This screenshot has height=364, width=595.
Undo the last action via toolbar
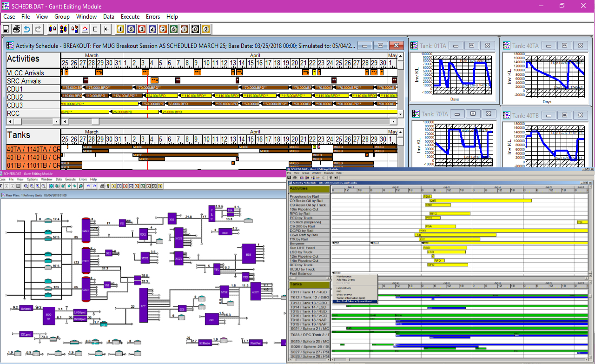click(27, 29)
